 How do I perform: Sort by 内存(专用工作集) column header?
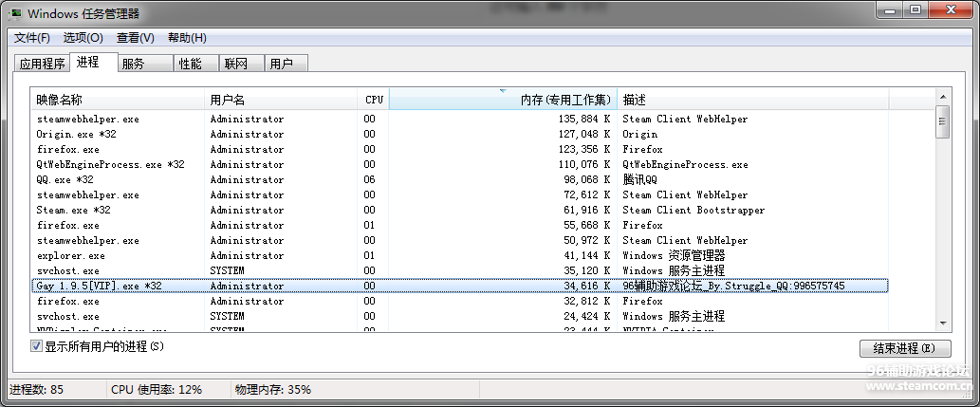pos(502,100)
